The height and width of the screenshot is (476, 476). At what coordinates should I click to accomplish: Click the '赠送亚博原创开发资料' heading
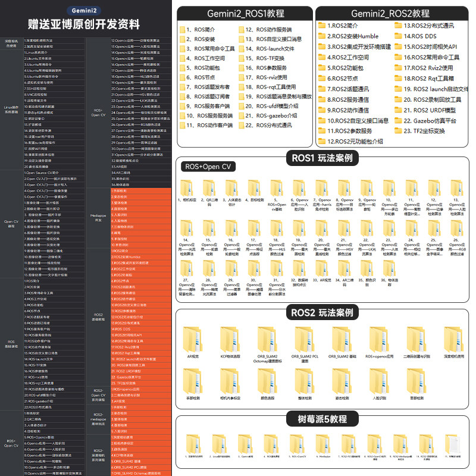point(84,24)
